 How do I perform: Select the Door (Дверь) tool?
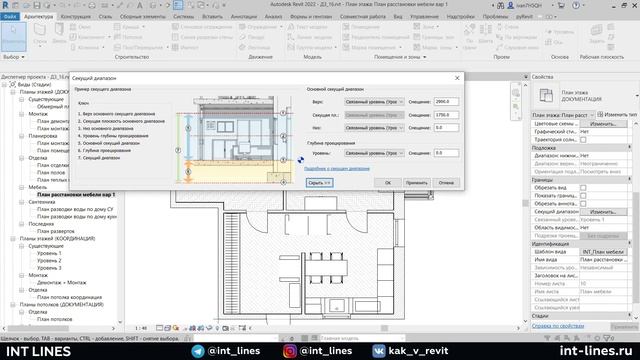pyautogui.click(x=59, y=33)
